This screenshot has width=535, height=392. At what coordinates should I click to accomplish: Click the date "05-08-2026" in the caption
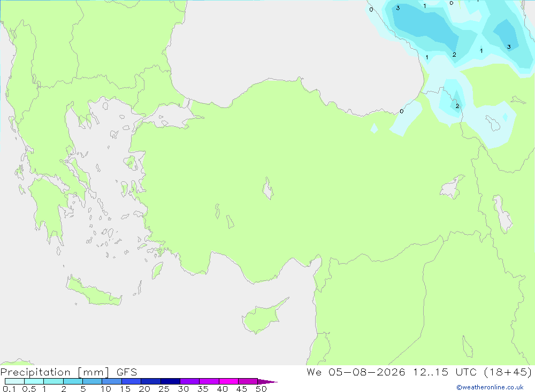367,372
